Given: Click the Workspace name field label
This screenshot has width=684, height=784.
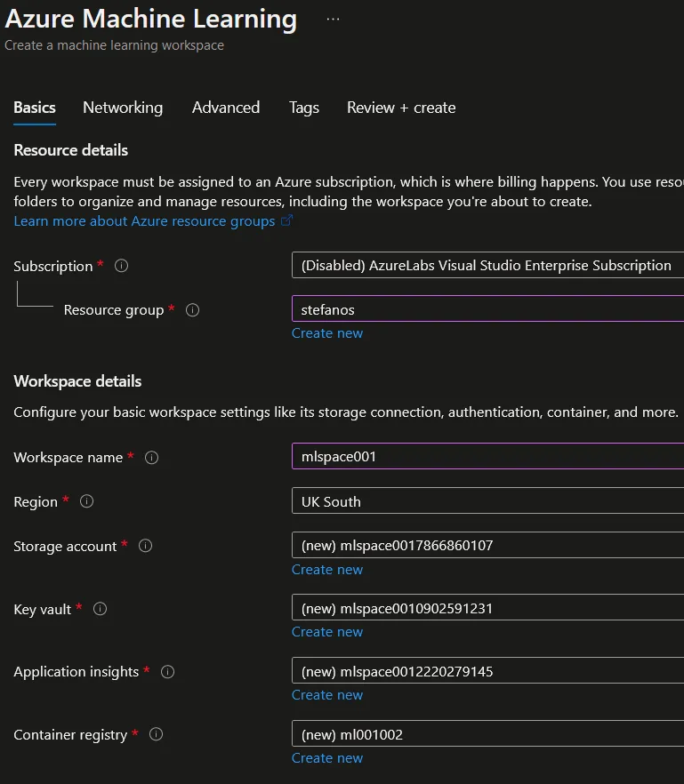Looking at the screenshot, I should tap(68, 458).
